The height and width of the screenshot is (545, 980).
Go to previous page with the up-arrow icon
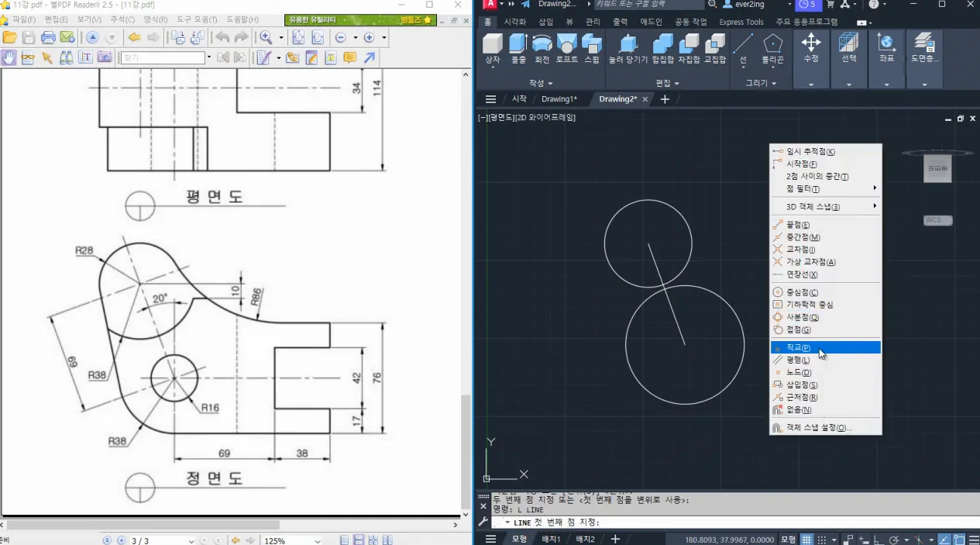click(92, 37)
